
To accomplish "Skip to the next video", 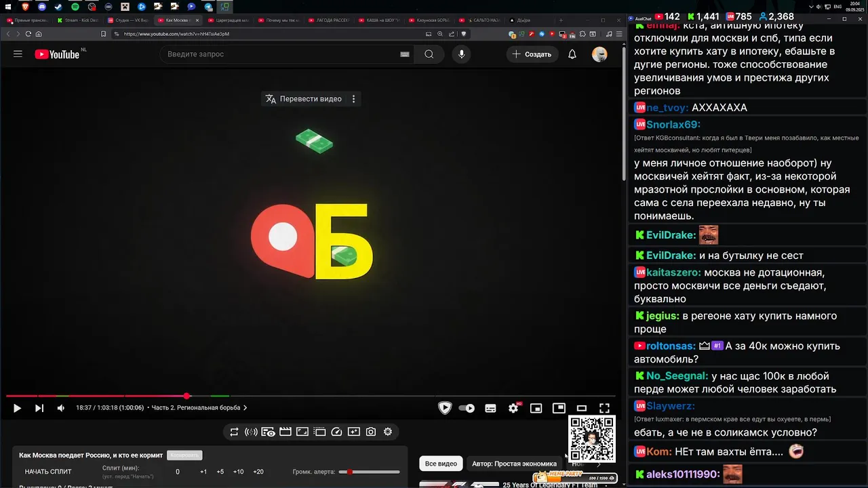I will pos(39,408).
